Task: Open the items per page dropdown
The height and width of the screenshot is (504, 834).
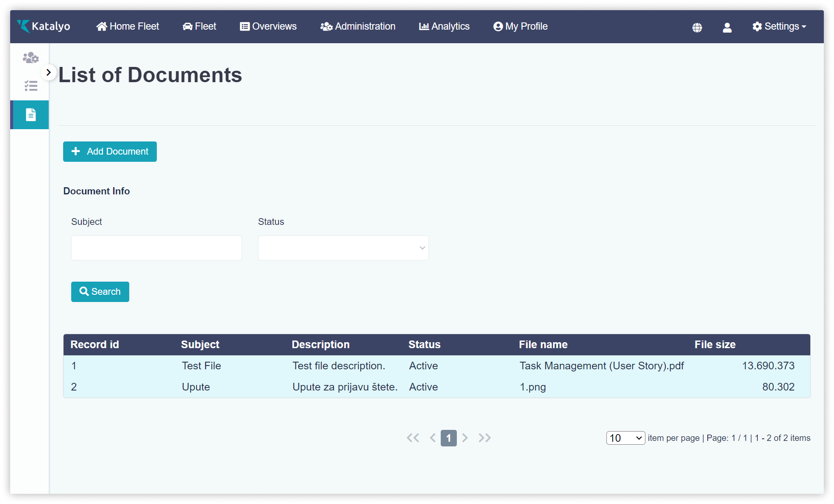Action: point(625,438)
